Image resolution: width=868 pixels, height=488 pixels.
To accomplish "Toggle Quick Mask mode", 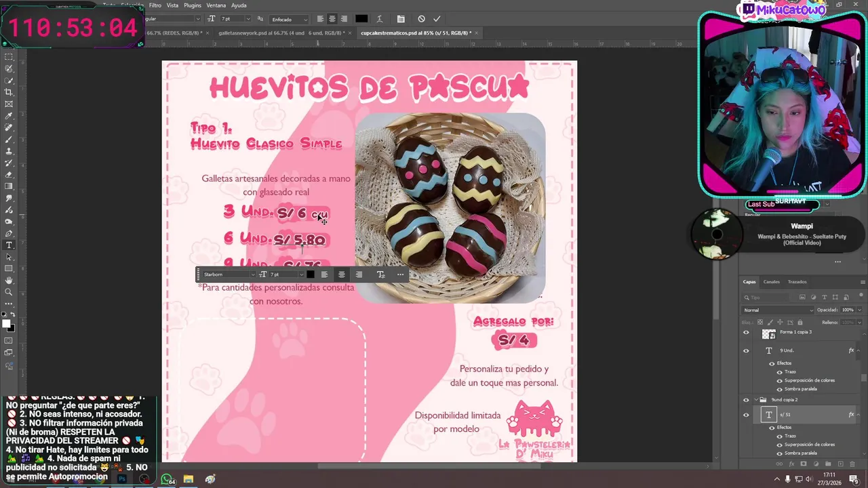I will 9,341.
